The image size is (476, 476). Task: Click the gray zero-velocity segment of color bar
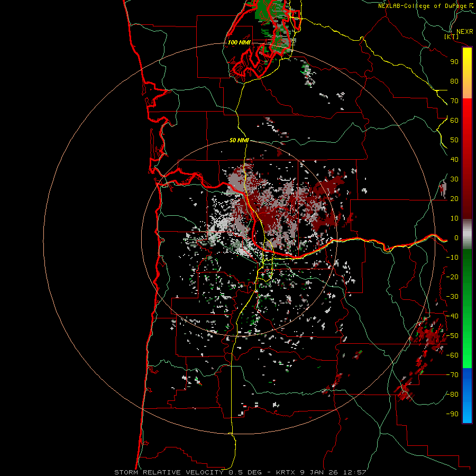click(467, 234)
